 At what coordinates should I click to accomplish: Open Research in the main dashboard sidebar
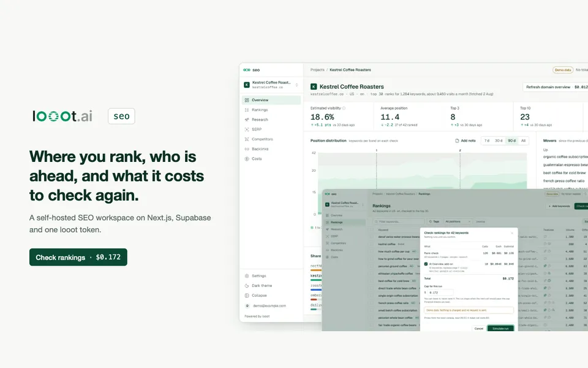point(271,120)
